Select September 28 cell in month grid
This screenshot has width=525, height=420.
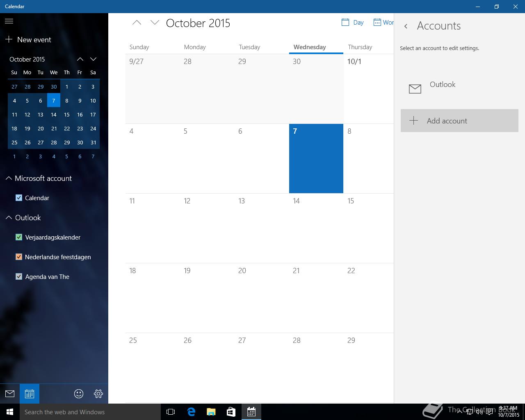tap(207, 89)
